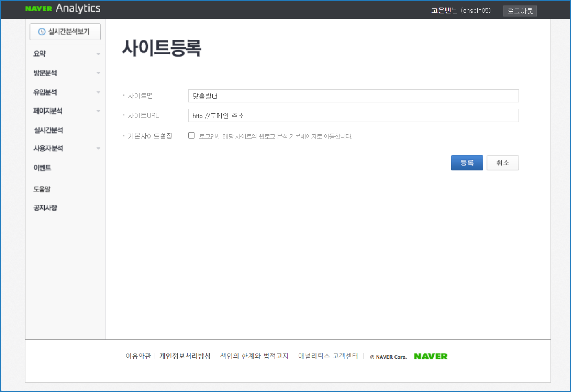
Task: Expand the 사용자분석 dropdown arrow
Action: tap(98, 149)
